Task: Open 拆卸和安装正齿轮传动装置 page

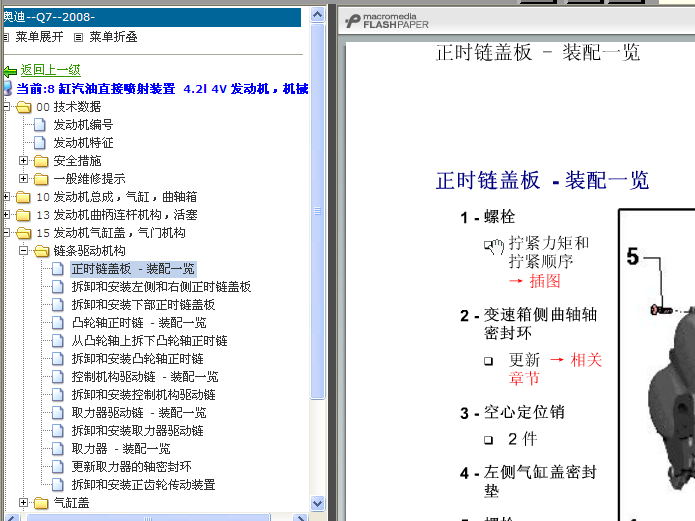Action: tap(143, 485)
